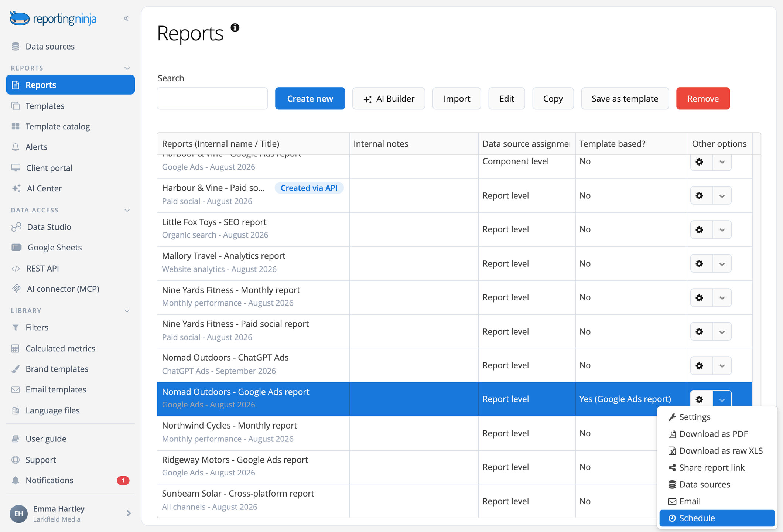The width and height of the screenshot is (783, 532).
Task: Click gear icon for Nomad Outdoors ChatGPT Ads row
Action: point(700,365)
